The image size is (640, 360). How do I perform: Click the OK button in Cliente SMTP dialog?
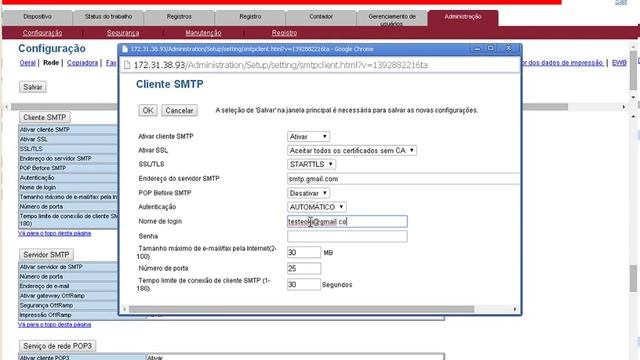tap(148, 110)
